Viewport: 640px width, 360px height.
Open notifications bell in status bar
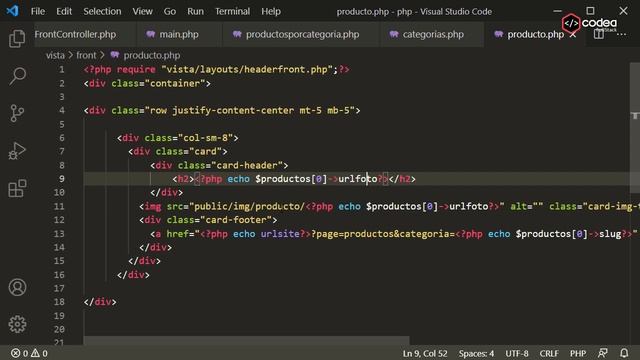(624, 353)
